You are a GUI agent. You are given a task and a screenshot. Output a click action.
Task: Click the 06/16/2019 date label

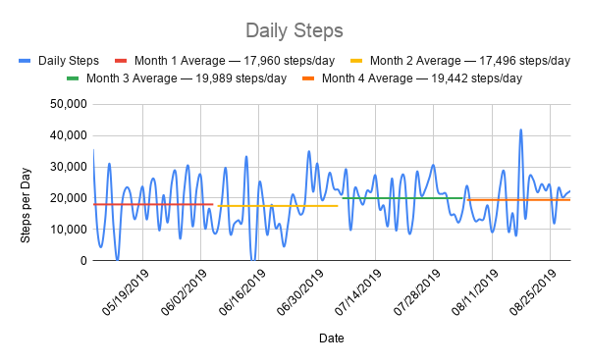[241, 292]
